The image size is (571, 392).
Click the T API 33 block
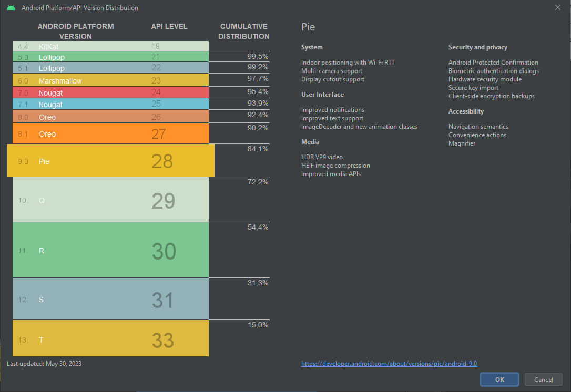point(110,339)
